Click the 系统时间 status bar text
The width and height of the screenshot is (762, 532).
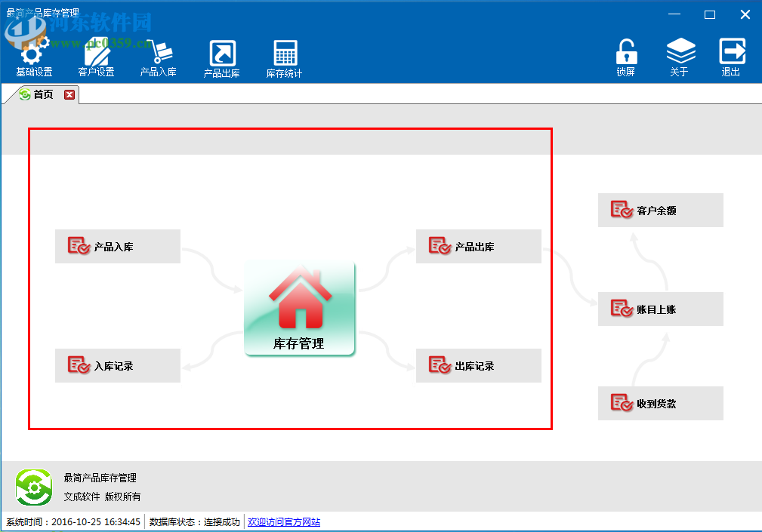tap(73, 521)
